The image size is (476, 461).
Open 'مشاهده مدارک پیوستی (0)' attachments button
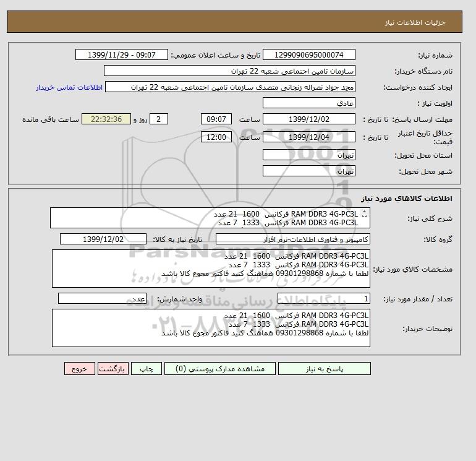coord(220,369)
